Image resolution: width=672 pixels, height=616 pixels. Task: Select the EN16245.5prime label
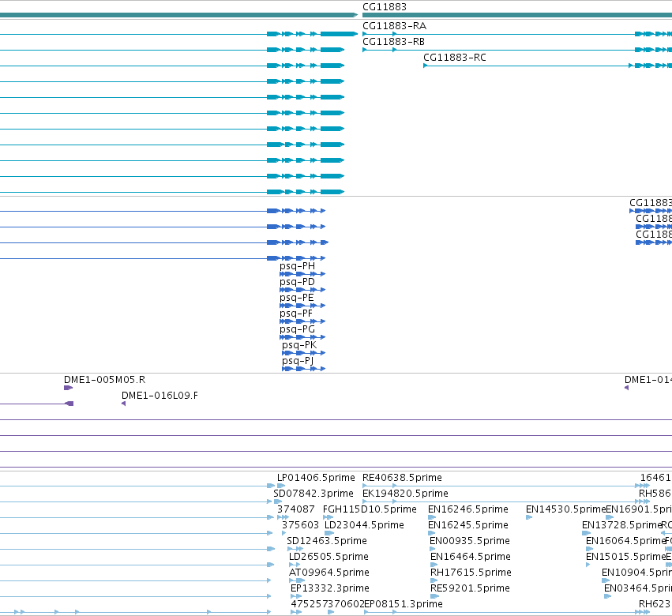pyautogui.click(x=468, y=525)
